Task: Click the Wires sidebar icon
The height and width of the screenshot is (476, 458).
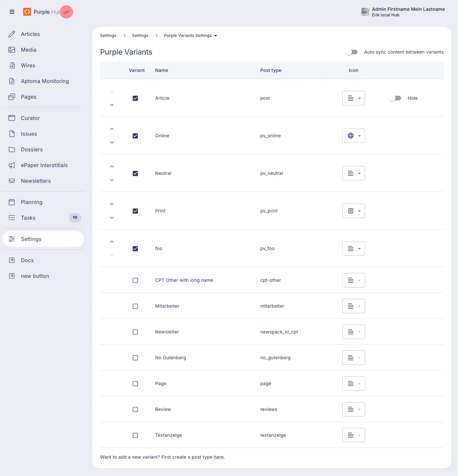Action: (12, 65)
